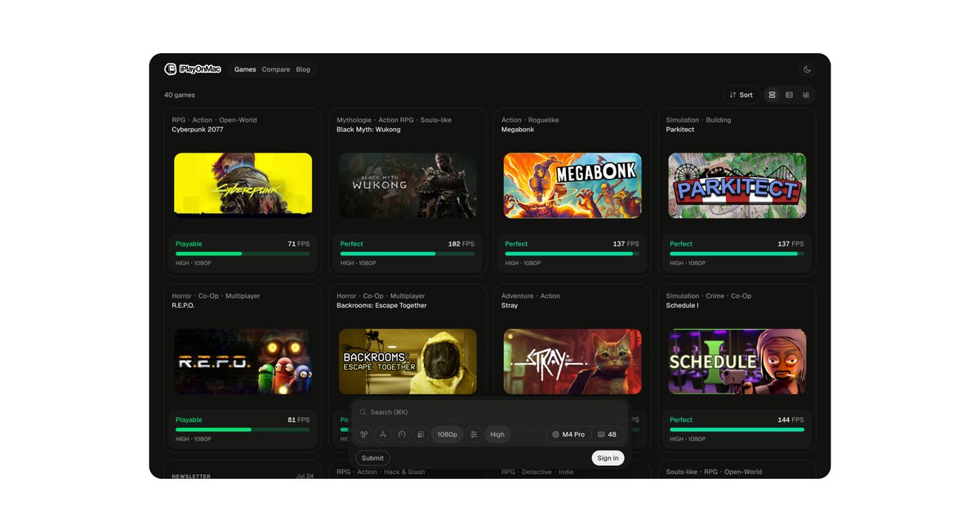Click R.E.P.O.'s 81 FPS performance bar
Image resolution: width=980 pixels, height=532 pixels.
coord(243,429)
